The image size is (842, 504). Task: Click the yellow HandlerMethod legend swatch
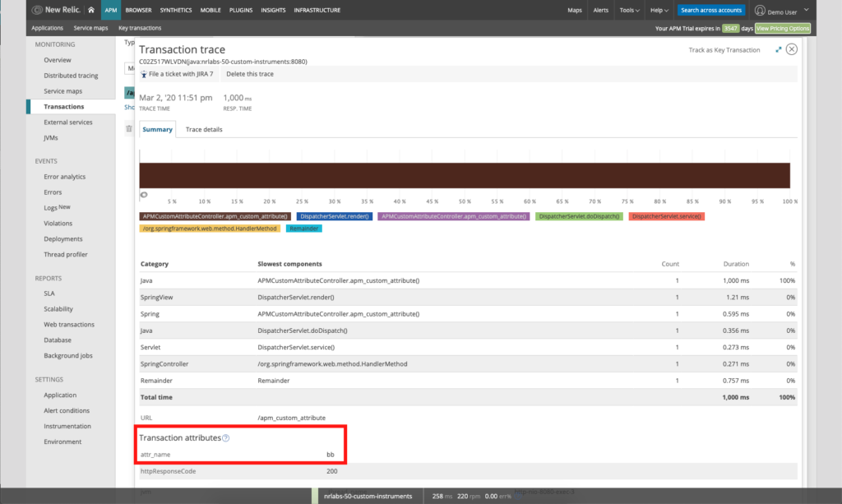click(210, 229)
